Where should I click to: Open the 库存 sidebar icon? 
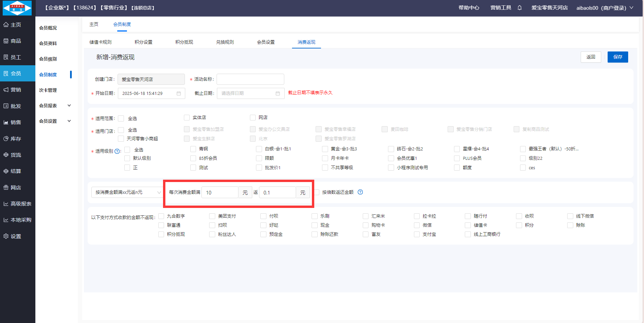tap(6, 139)
